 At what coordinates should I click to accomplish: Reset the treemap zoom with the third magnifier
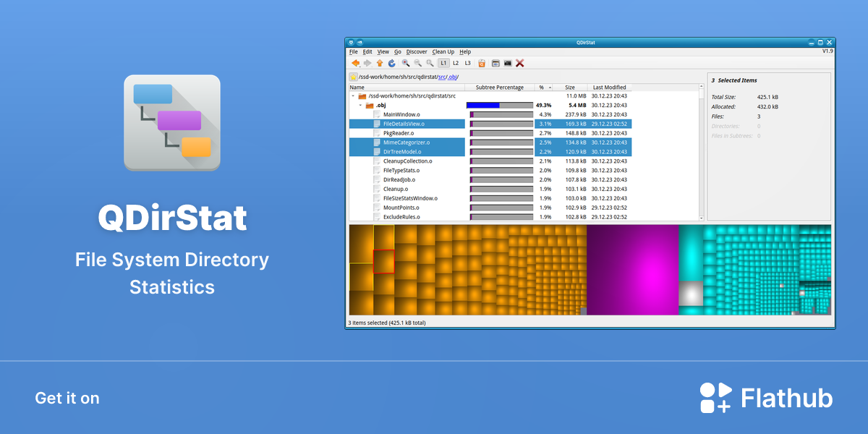point(430,63)
